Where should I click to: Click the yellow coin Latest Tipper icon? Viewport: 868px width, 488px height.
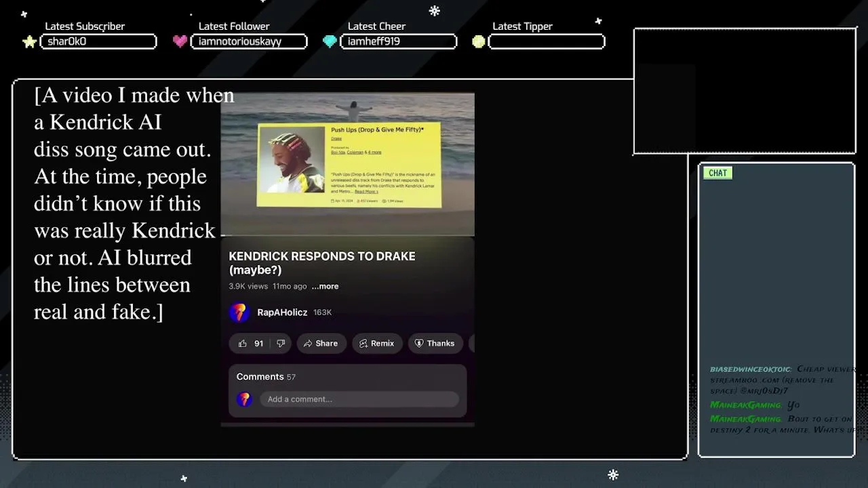[x=479, y=41]
